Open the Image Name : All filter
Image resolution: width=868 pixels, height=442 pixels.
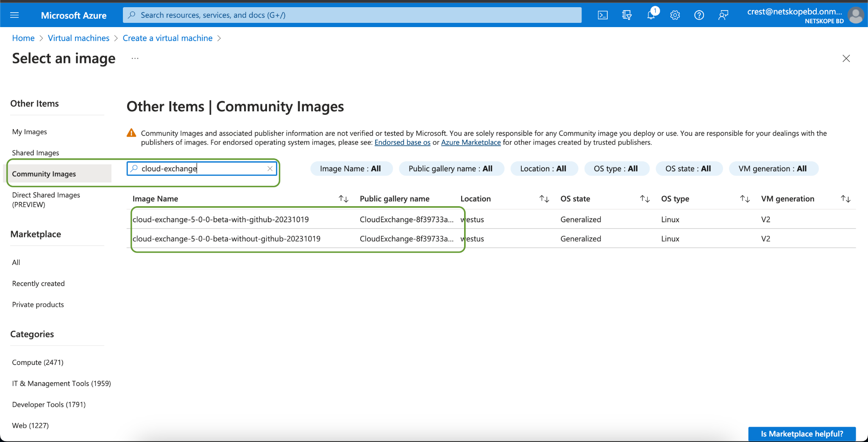pyautogui.click(x=351, y=169)
